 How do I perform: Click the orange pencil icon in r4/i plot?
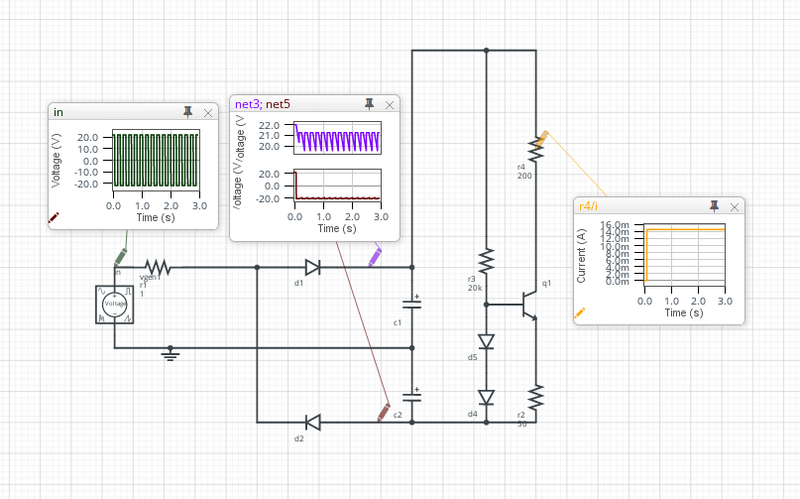pos(580,313)
